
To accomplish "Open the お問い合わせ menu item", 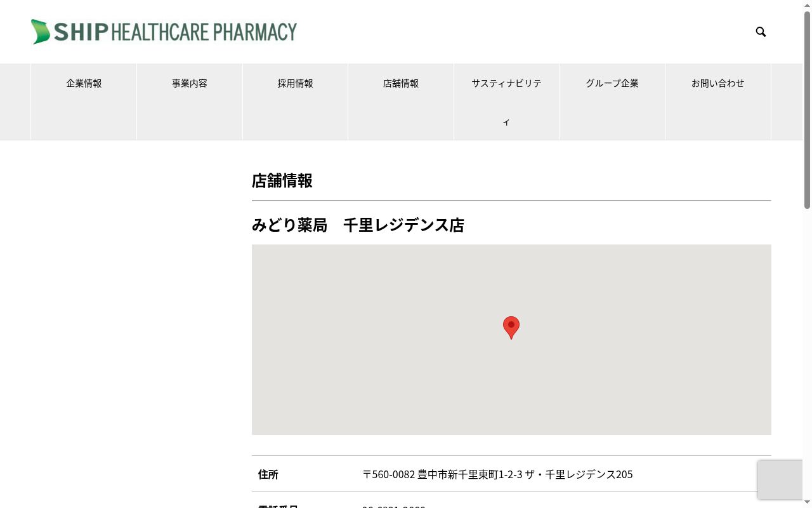I will (x=717, y=102).
